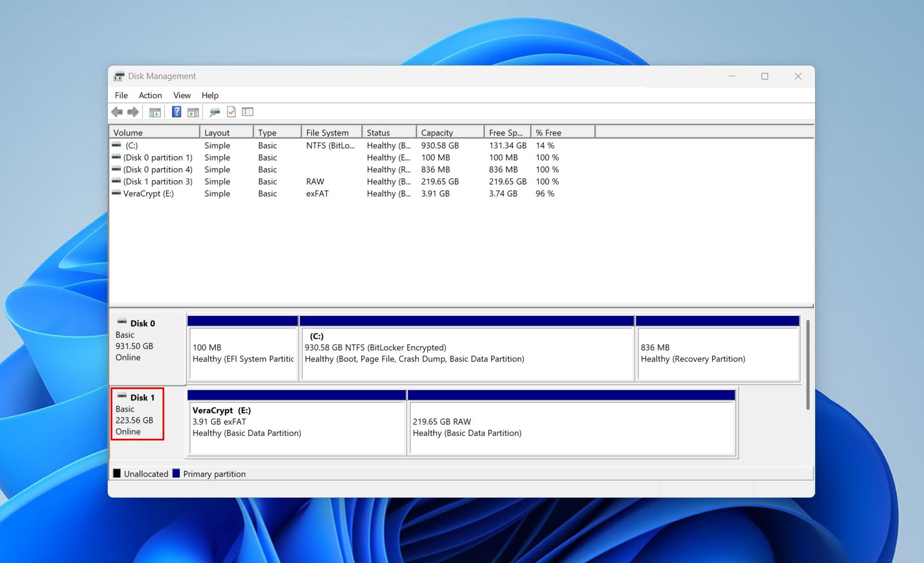Select the VeraCrypt (E:) volume row name
The height and width of the screenshot is (563, 924).
pos(148,193)
